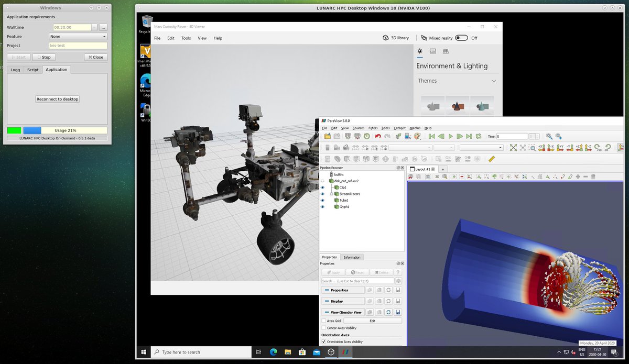Click the Close button in Windows launcher
This screenshot has height=364, width=629.
coord(95,57)
